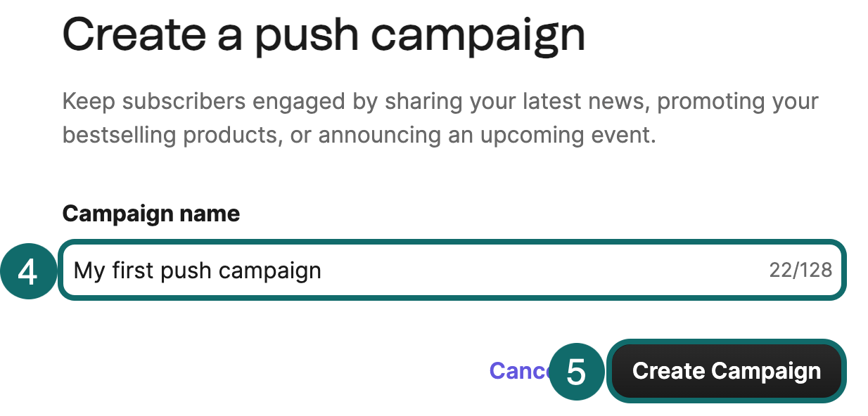Select the text My first push campaign
This screenshot has width=868, height=416.
197,270
